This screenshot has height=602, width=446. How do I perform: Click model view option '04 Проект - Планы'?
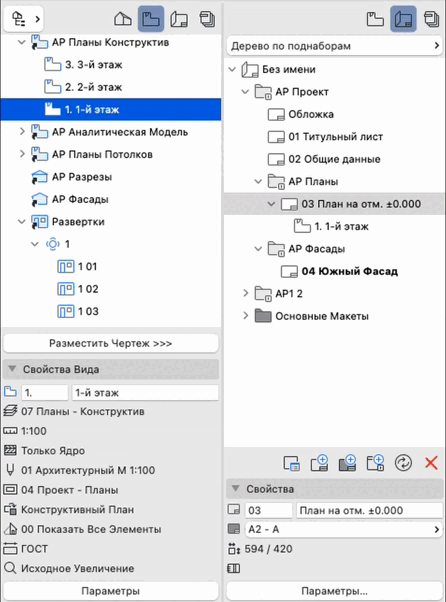tap(69, 490)
